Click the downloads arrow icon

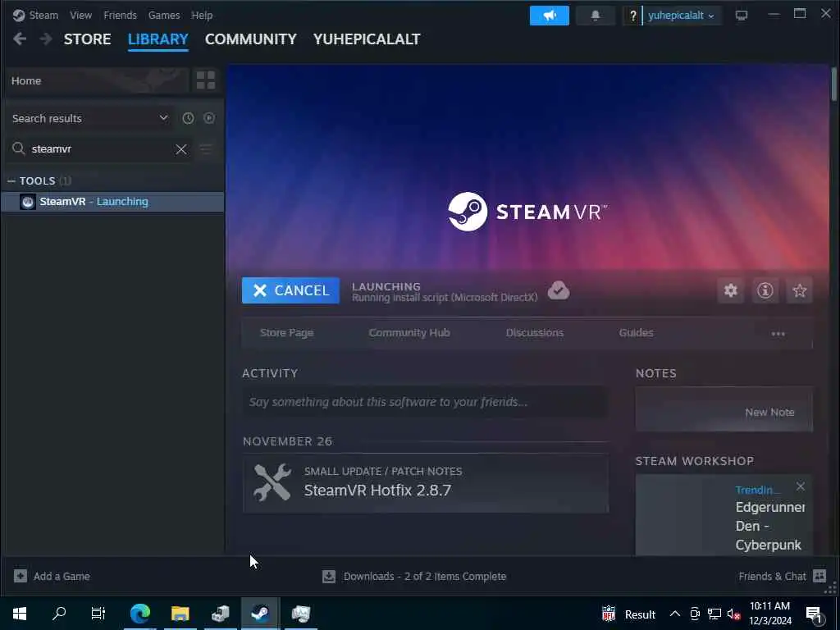click(329, 577)
